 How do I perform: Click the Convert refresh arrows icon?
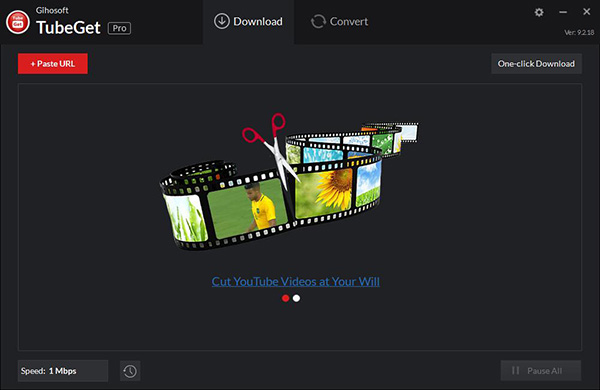pyautogui.click(x=318, y=21)
